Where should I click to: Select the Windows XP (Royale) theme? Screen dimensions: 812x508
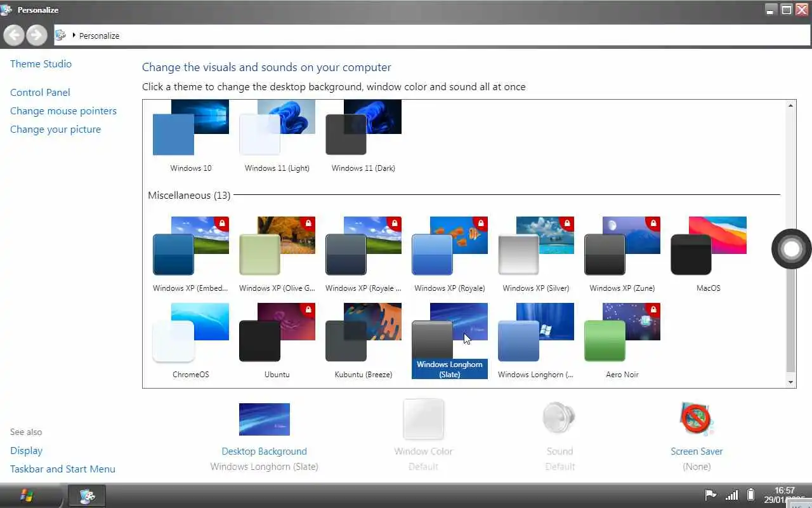pos(450,254)
